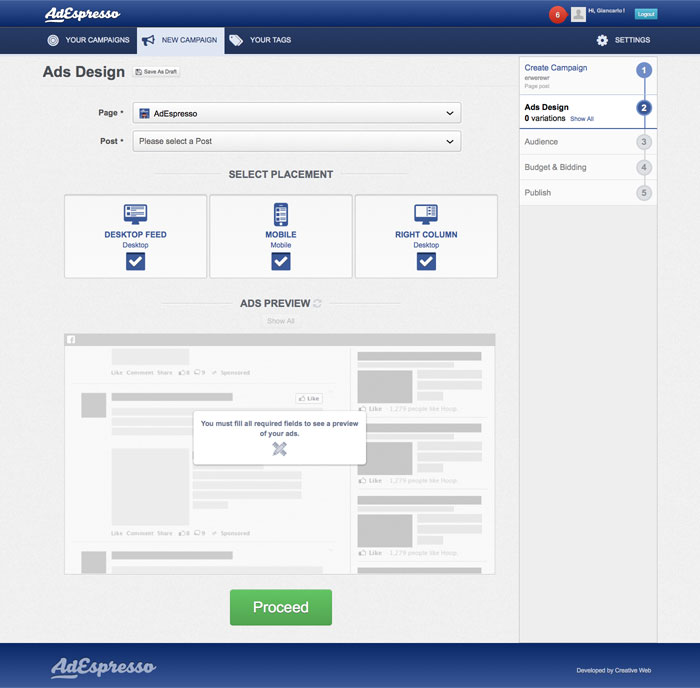
Task: Click the Like button in preview mockup
Action: pyautogui.click(x=309, y=398)
